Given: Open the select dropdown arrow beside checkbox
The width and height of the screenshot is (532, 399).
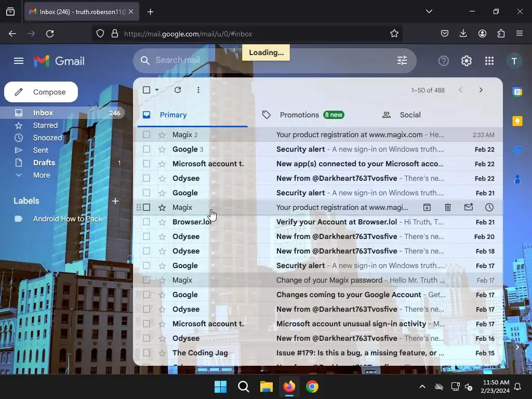Looking at the screenshot, I should coord(157,90).
